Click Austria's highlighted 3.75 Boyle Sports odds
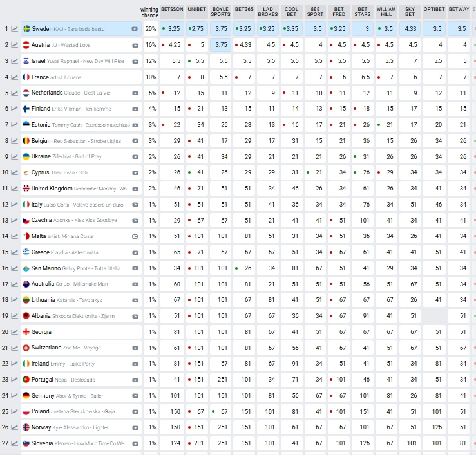Viewport: 476px width, 455px height. coord(221,45)
